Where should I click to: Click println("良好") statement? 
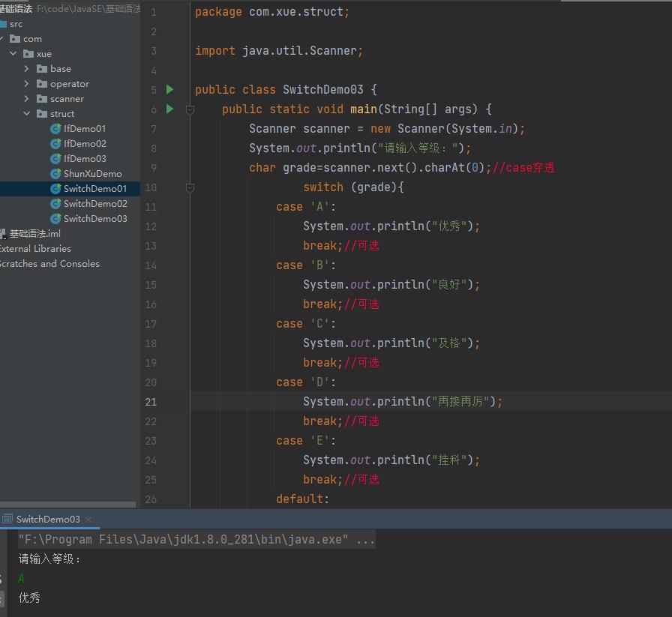[391, 284]
